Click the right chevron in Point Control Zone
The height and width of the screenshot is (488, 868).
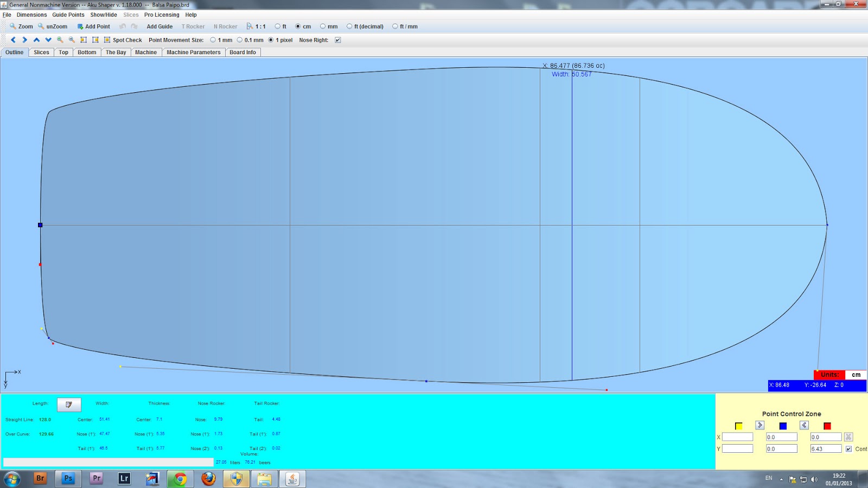point(759,426)
